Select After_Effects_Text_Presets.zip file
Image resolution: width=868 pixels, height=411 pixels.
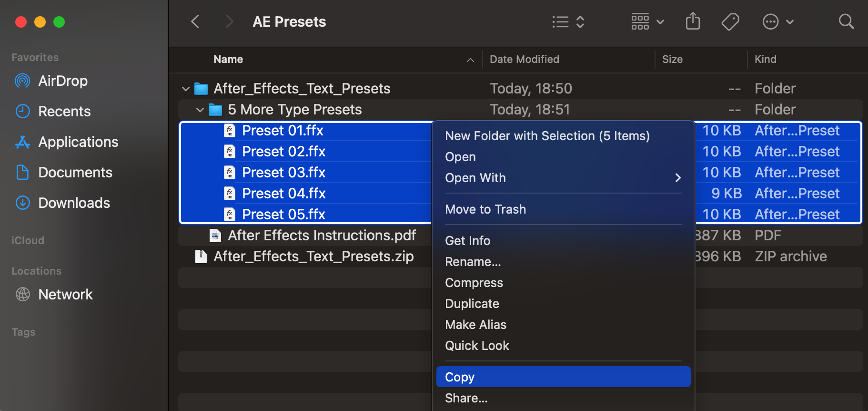tap(313, 257)
